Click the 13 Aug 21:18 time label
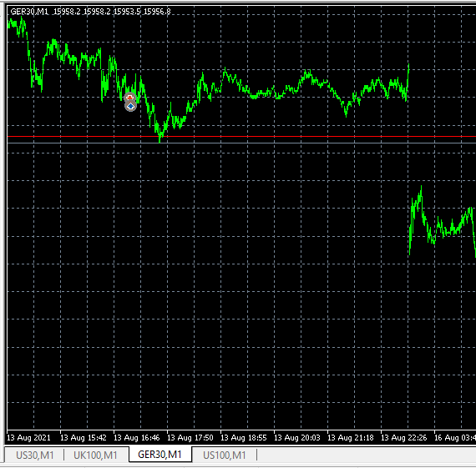 pos(351,438)
